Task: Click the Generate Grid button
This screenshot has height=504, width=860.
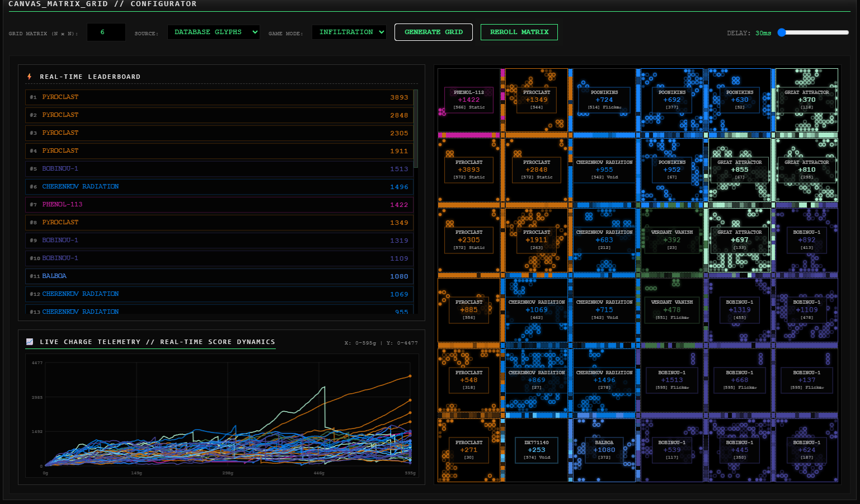Action: (x=434, y=32)
